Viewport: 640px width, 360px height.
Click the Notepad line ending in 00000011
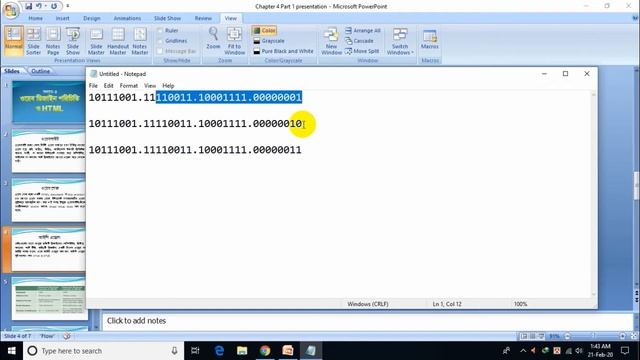pyautogui.click(x=195, y=150)
